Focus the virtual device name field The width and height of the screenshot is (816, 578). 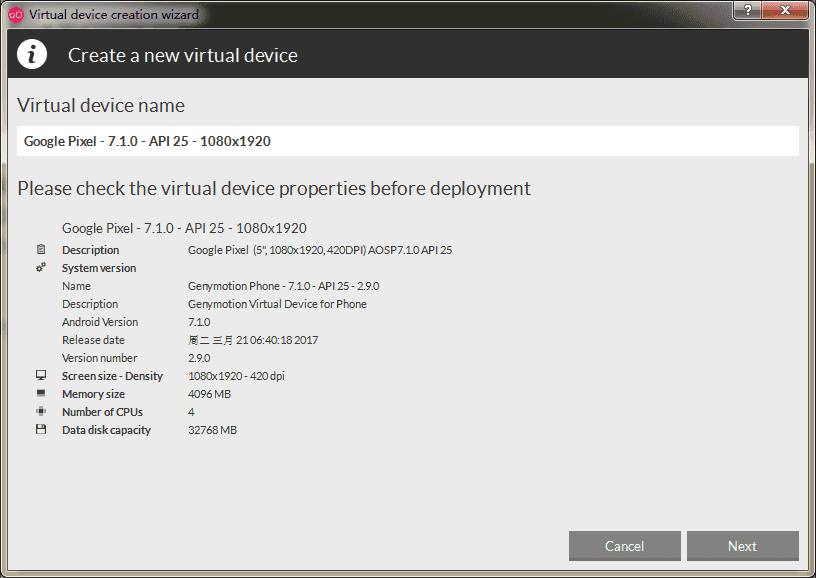(x=408, y=141)
